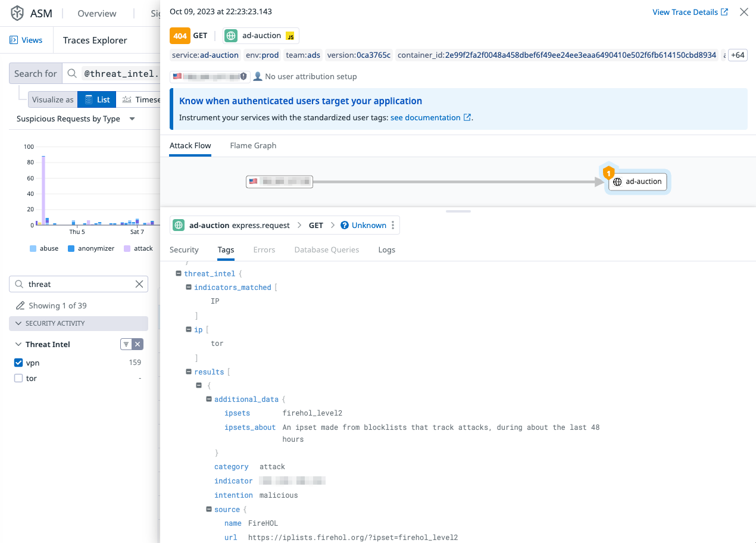This screenshot has width=756, height=543.
Task: Switch to the Flame Graph tab
Action: click(x=253, y=145)
